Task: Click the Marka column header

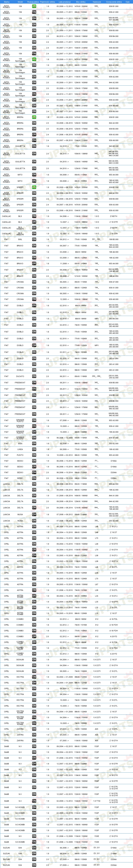Action: tap(6, 2)
